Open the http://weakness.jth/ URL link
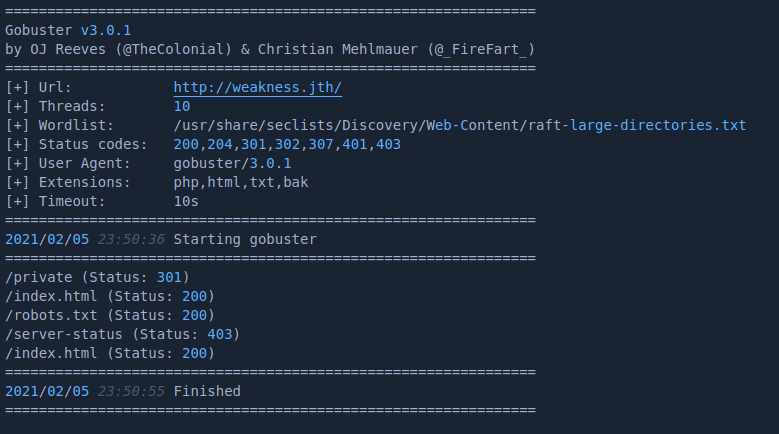The image size is (779, 434). (257, 87)
